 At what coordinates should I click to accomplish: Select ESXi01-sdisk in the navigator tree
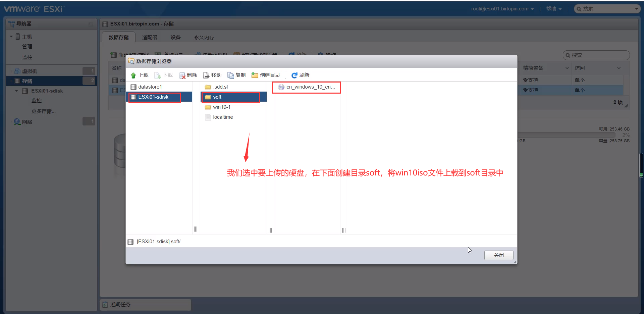point(47,91)
